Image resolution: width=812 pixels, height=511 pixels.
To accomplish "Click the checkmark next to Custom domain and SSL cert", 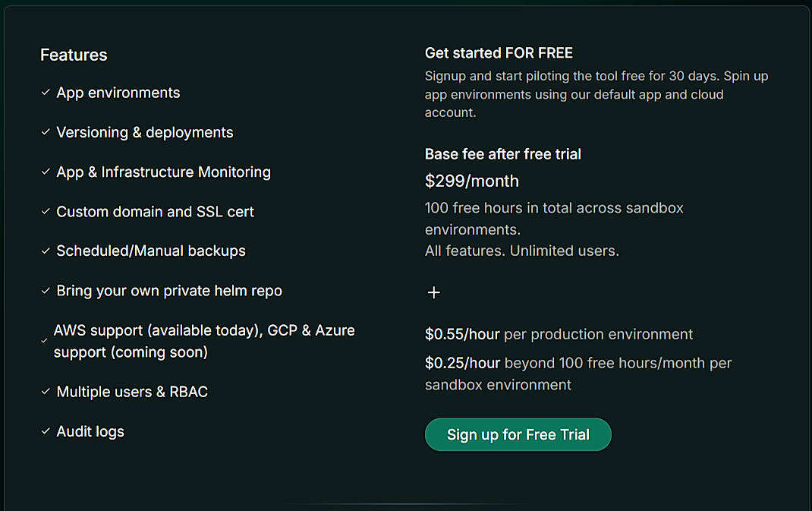I will pos(45,212).
